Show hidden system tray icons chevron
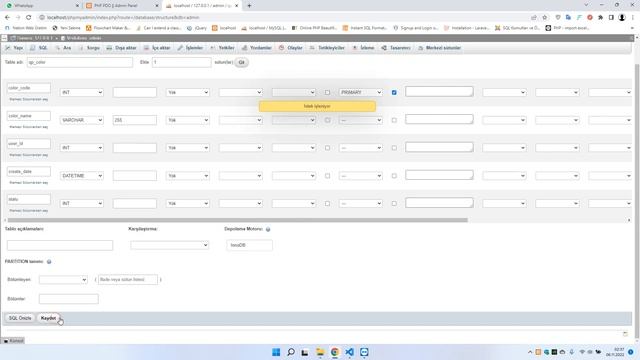This screenshot has height=360, width=640. tap(530, 352)
